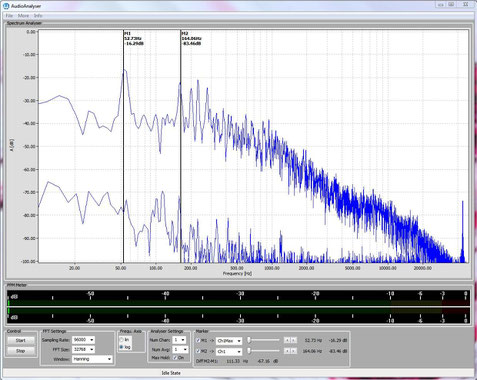Click the Frequency [Hz] axis label
This screenshot has height=380, width=477.
(x=237, y=273)
